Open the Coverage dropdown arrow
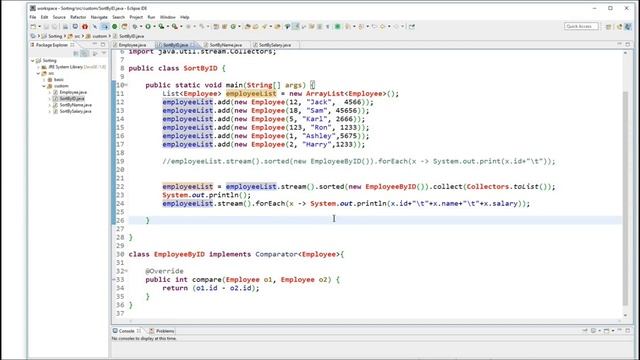The height and width of the screenshot is (360, 640). coord(168,27)
